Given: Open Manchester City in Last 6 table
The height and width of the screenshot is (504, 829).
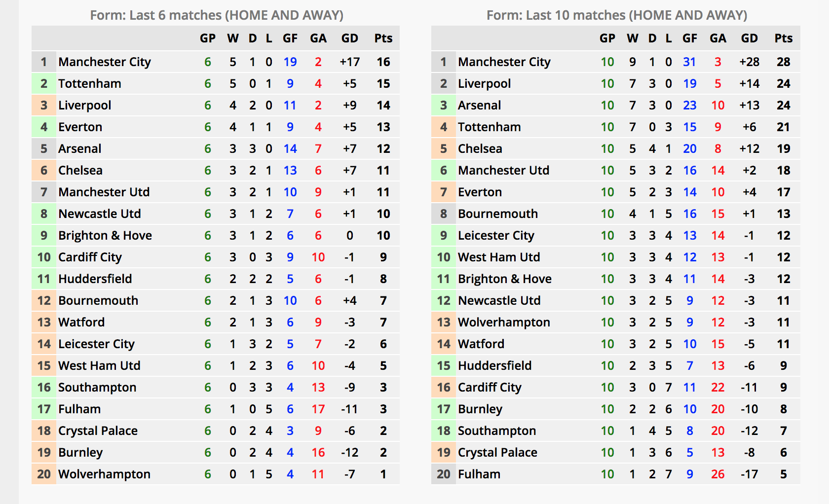Looking at the screenshot, I should [x=105, y=62].
